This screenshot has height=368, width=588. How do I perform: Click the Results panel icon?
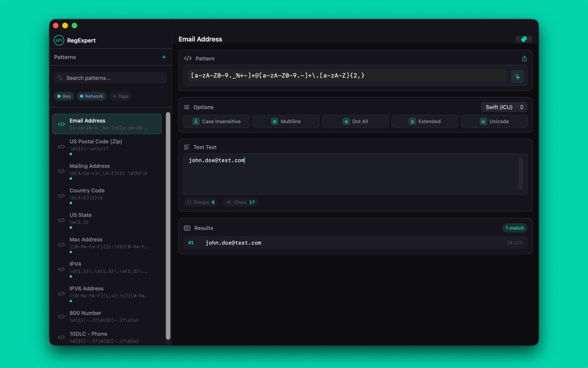point(187,228)
